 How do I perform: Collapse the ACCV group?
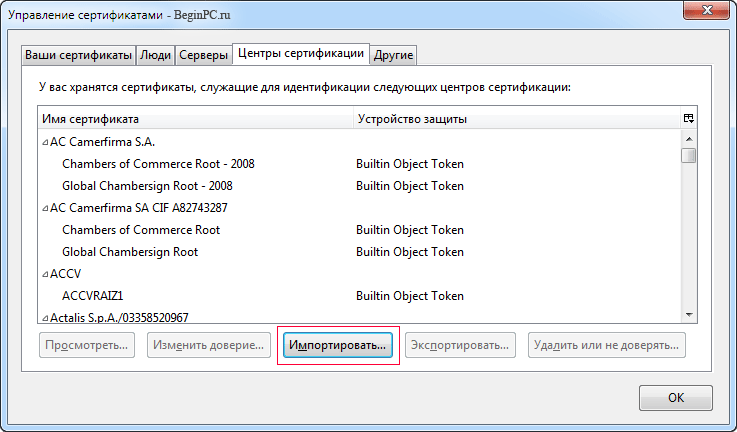(x=45, y=274)
